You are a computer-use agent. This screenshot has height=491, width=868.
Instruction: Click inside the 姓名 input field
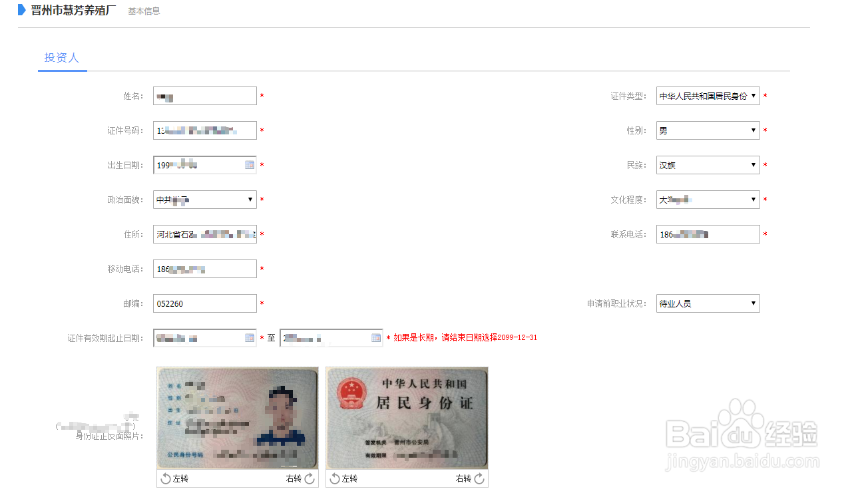(204, 95)
